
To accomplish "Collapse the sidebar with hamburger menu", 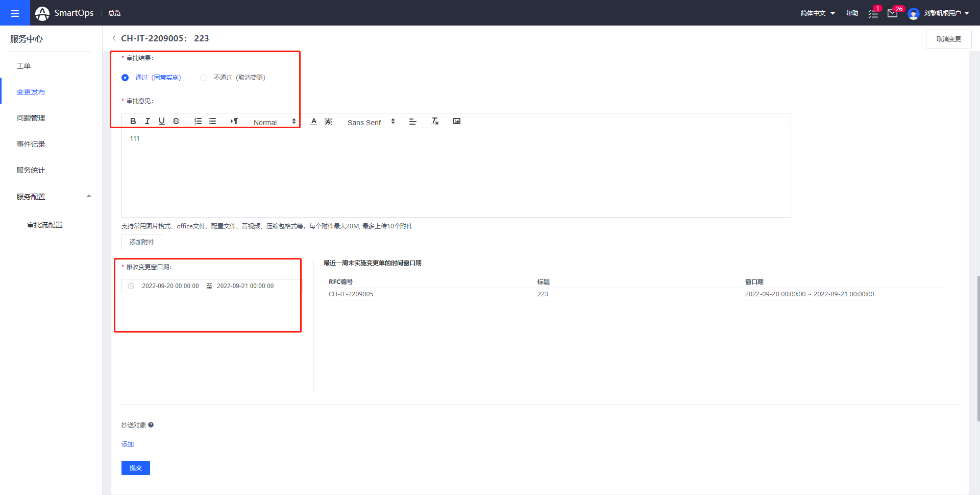I will click(x=15, y=13).
